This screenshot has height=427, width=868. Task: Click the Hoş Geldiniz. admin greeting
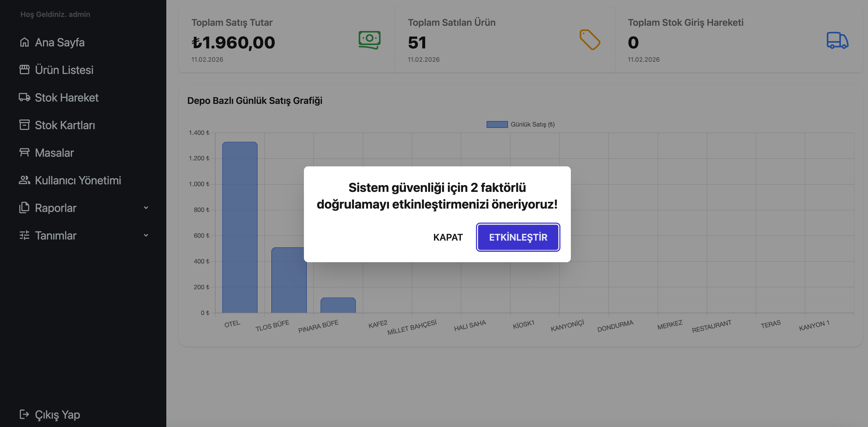[x=55, y=14]
